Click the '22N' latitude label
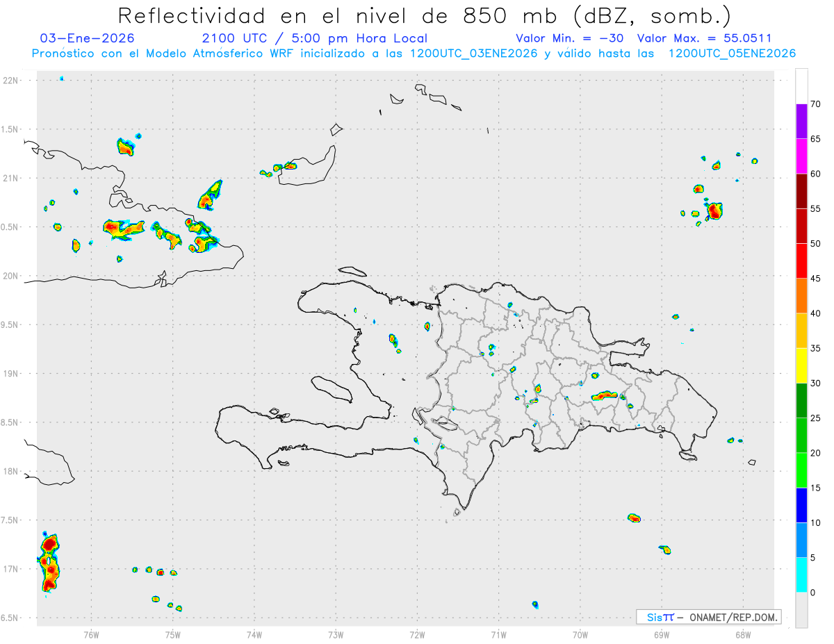This screenshot has width=834, height=644. pos(10,81)
